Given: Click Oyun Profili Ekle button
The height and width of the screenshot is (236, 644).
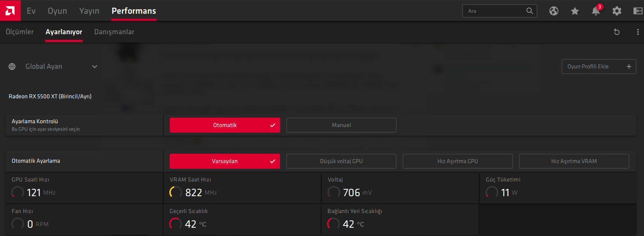Looking at the screenshot, I should [x=599, y=67].
